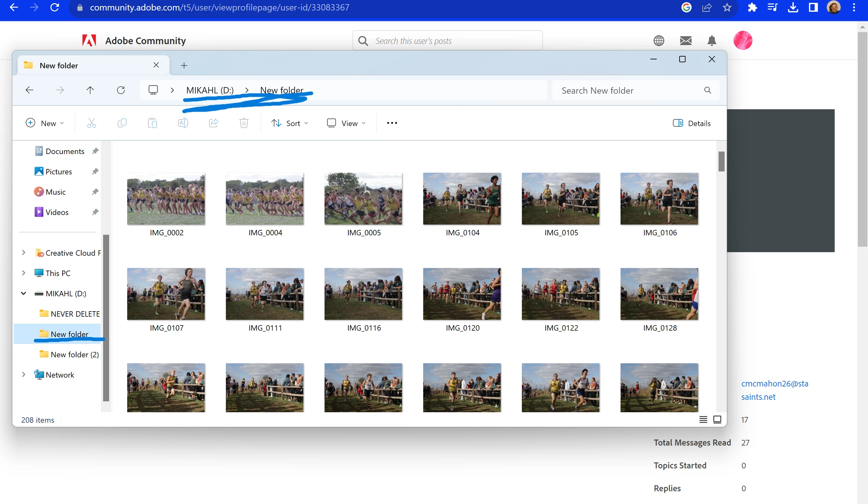868x504 pixels.
Task: Collapse the MIKAHL (D:) drive node
Action: point(23,293)
